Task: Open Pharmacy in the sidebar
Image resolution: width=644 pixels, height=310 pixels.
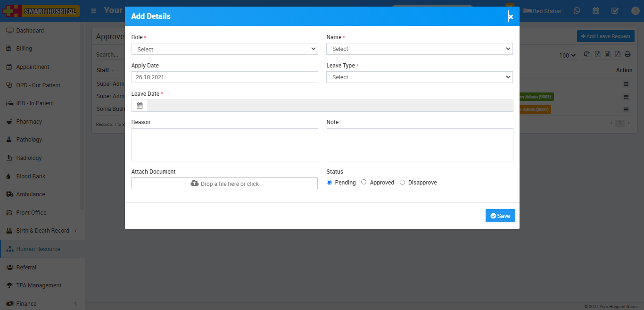Action: click(29, 122)
